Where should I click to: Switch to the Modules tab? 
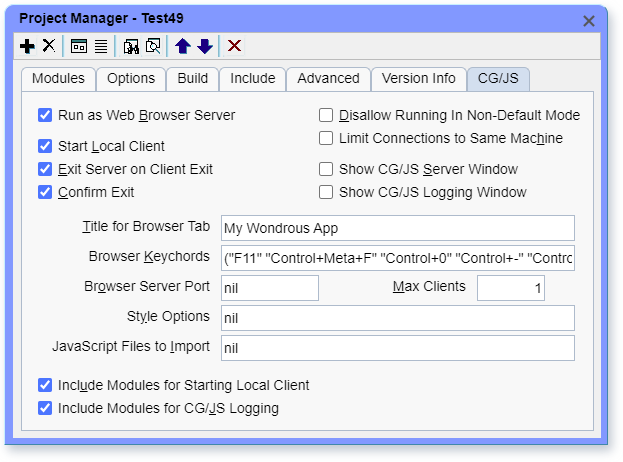pyautogui.click(x=59, y=79)
